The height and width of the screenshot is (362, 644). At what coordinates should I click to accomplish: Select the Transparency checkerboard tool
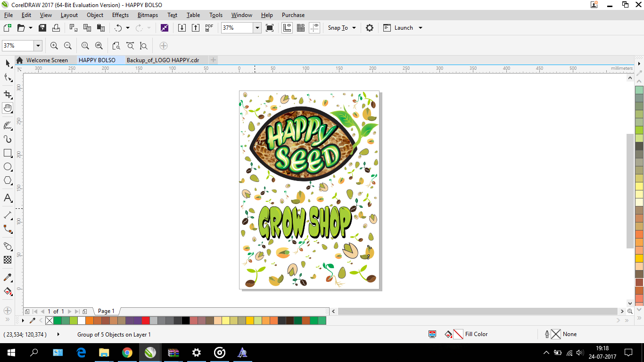coord(8,260)
